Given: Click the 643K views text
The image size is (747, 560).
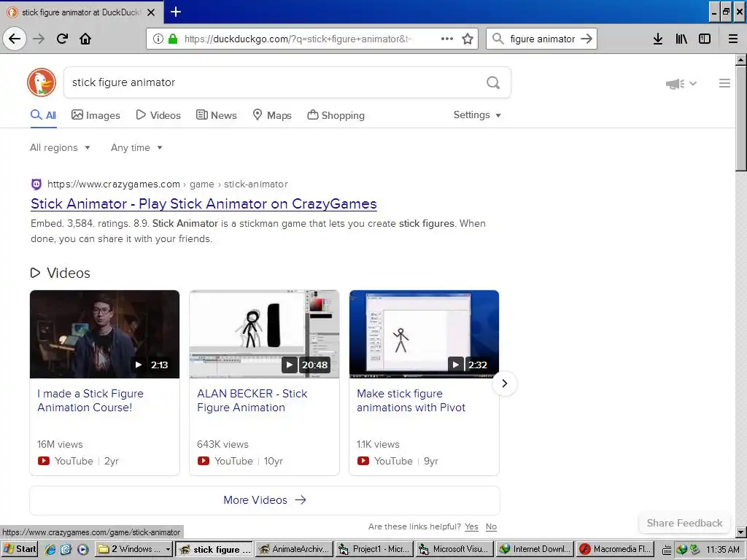Looking at the screenshot, I should 222,444.
